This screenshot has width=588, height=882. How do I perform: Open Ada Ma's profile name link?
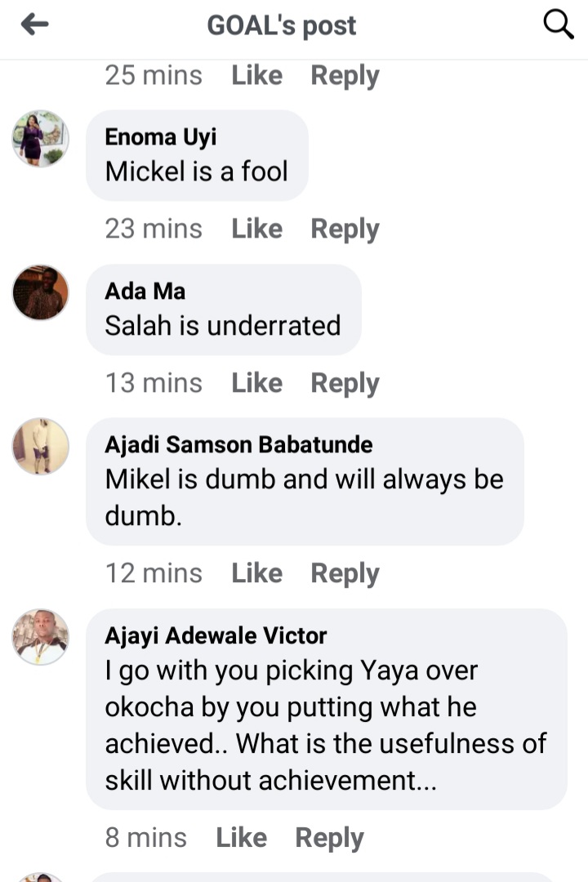145,291
